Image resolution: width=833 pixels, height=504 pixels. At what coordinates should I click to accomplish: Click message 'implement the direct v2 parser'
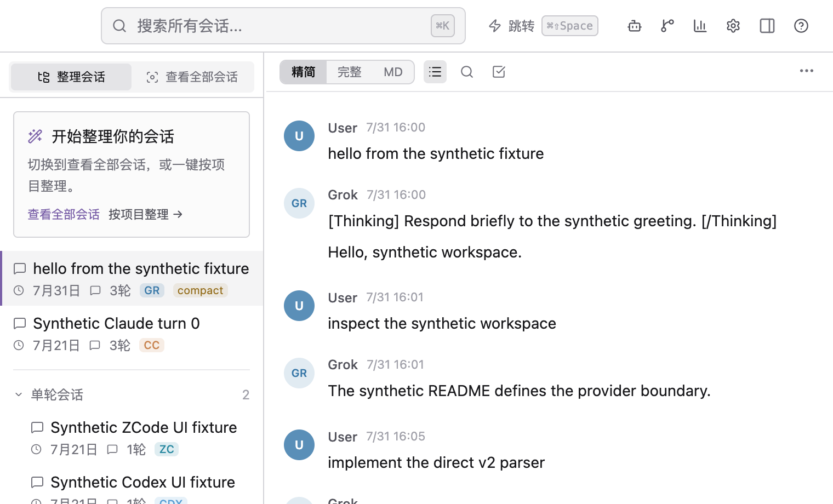436,462
